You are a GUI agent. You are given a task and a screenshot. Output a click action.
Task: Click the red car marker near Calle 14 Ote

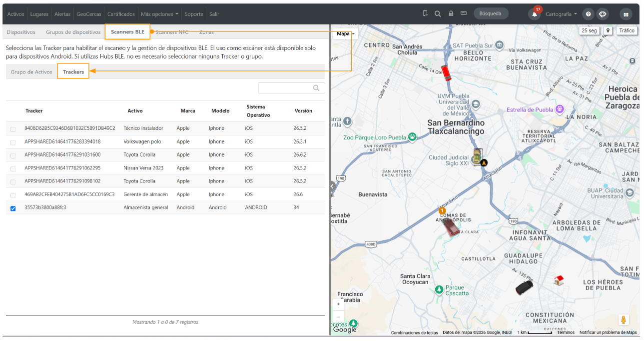(446, 73)
